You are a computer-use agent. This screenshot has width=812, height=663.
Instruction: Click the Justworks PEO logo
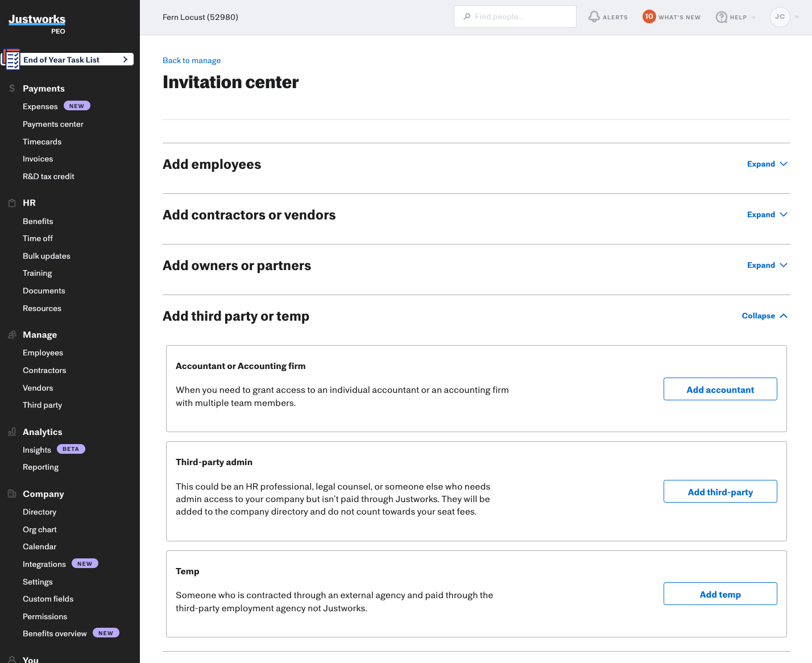pos(37,23)
